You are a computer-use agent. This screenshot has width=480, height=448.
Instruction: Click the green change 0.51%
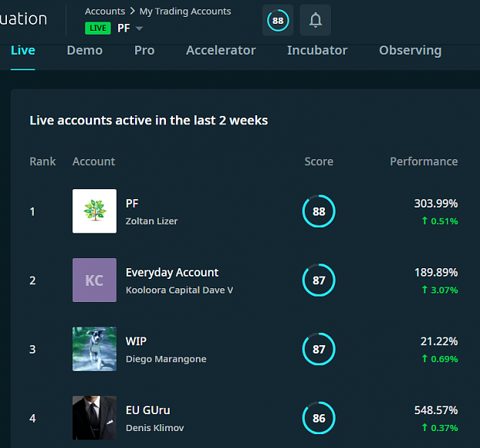point(440,221)
